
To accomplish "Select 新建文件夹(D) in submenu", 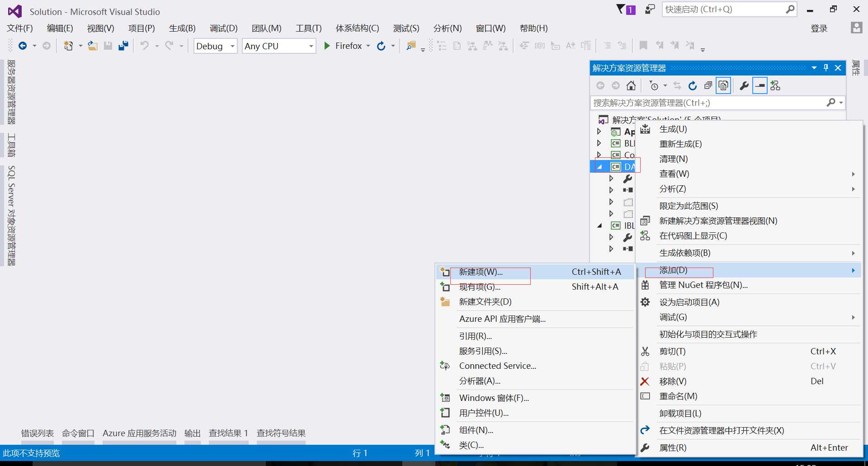I will pyautogui.click(x=536, y=301).
